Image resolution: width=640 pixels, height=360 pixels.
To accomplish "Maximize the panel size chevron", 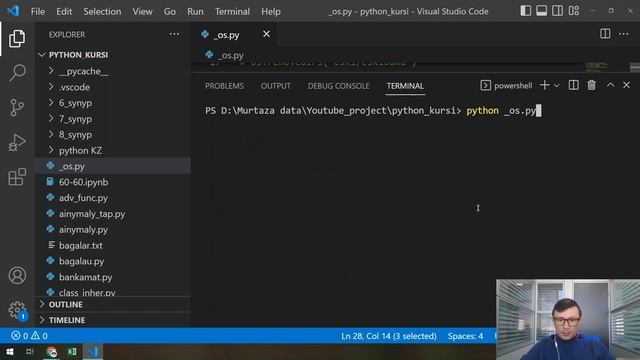I will [x=610, y=85].
